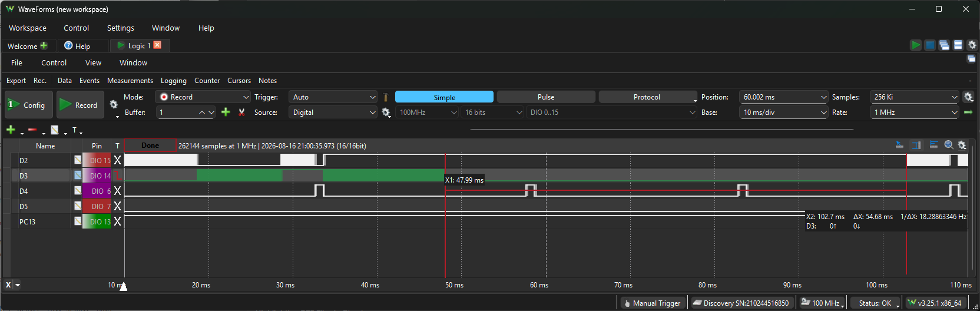The image size is (980, 311).
Task: Edit properties icon in the D3 row
Action: click(x=78, y=175)
